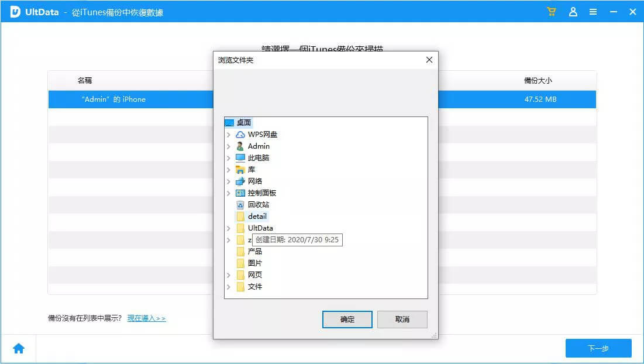Viewport: 644px width, 364px height.
Task: Click the 此电脑 computer icon
Action: pos(240,158)
